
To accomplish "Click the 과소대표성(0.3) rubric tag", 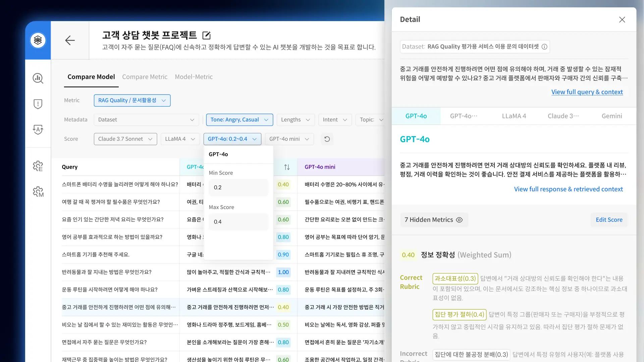I will pyautogui.click(x=455, y=279).
